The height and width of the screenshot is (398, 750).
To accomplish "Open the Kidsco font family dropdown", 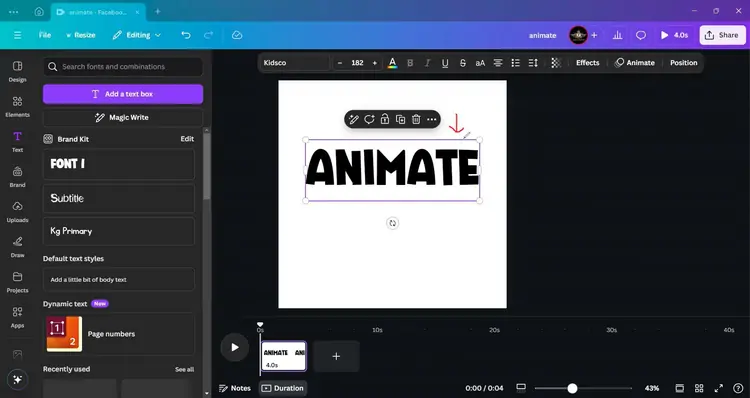I will click(295, 63).
